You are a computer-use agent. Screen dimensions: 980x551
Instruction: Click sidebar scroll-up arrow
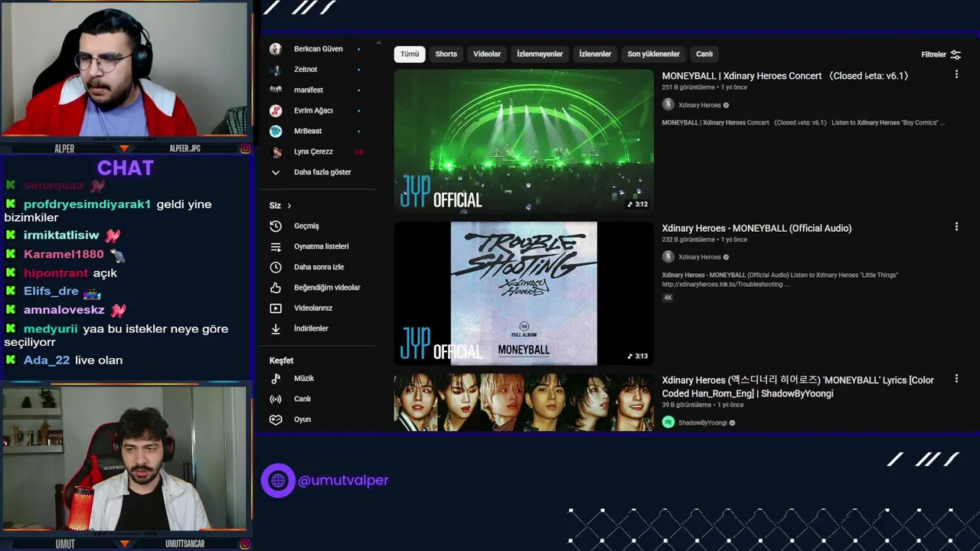pyautogui.click(x=378, y=44)
